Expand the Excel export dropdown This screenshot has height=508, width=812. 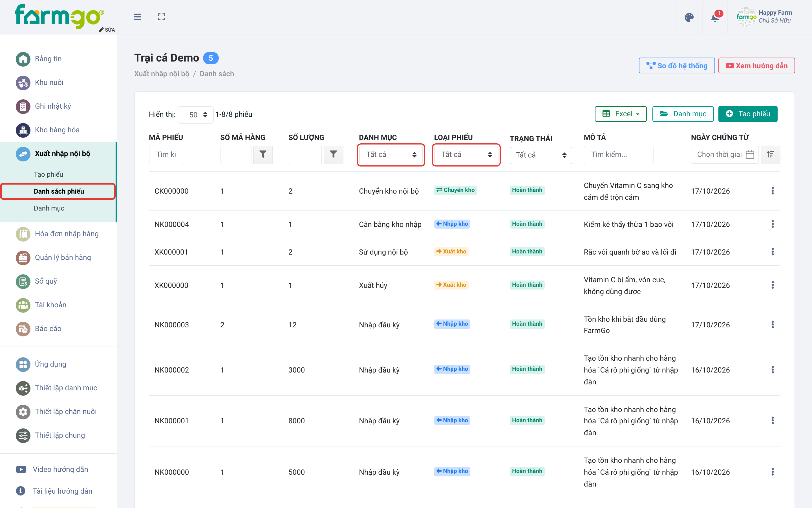620,114
